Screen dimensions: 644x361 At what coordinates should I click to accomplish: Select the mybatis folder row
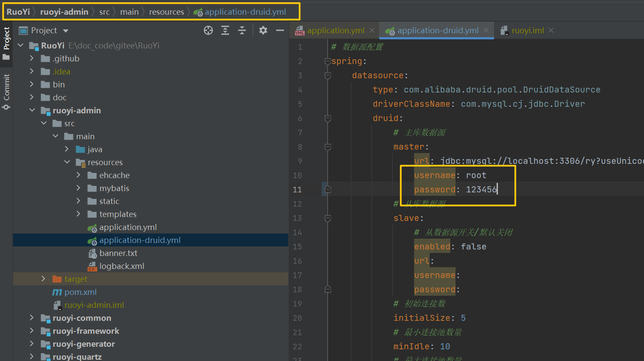(x=150, y=188)
